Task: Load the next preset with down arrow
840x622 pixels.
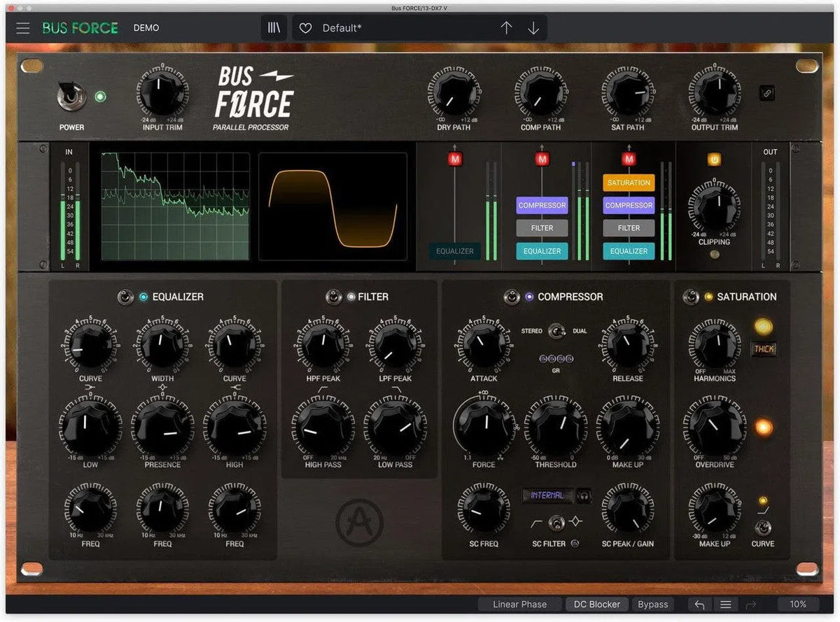Action: point(533,27)
